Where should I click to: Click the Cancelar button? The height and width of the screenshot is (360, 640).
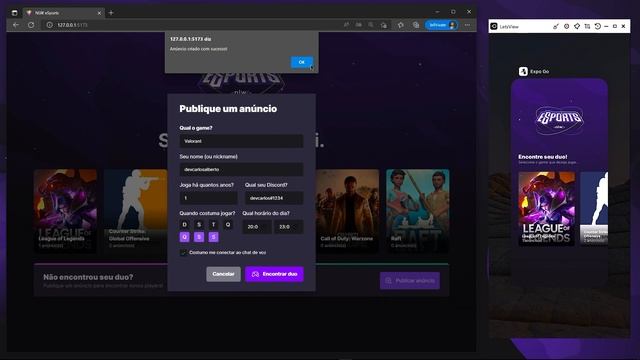pos(223,274)
